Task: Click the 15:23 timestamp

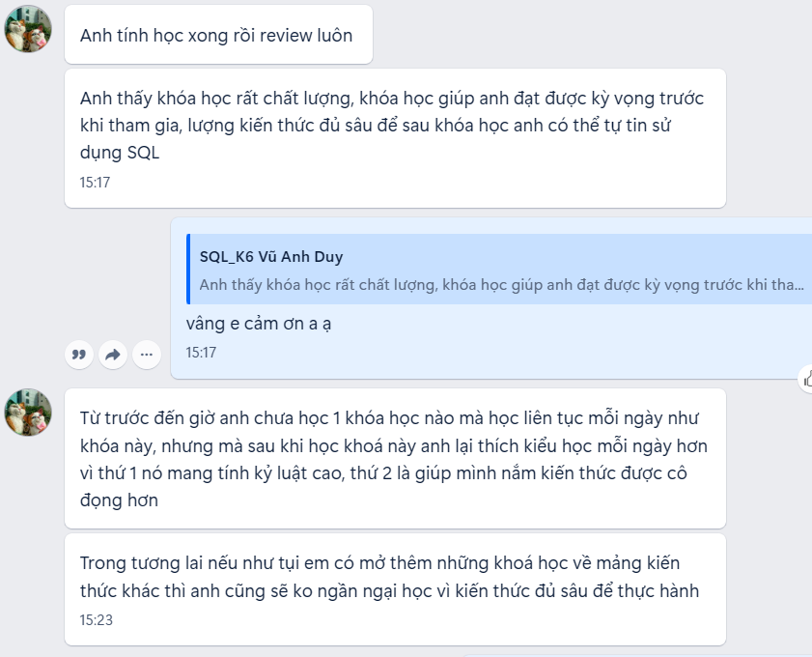Action: 96,620
